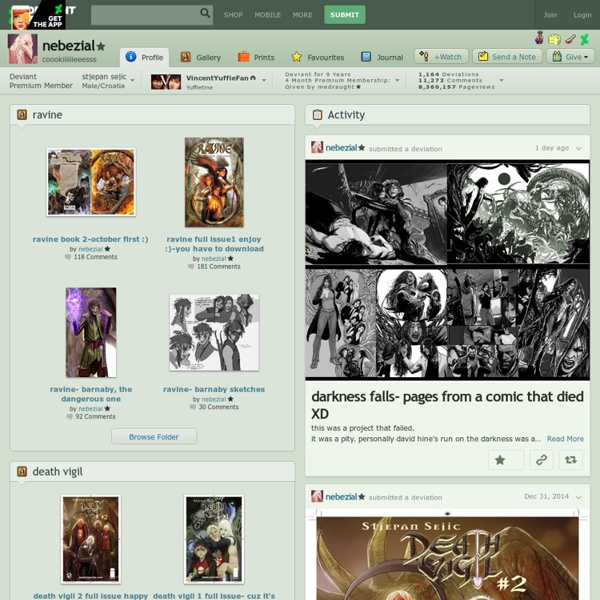Click 92 Comments text

(95, 416)
